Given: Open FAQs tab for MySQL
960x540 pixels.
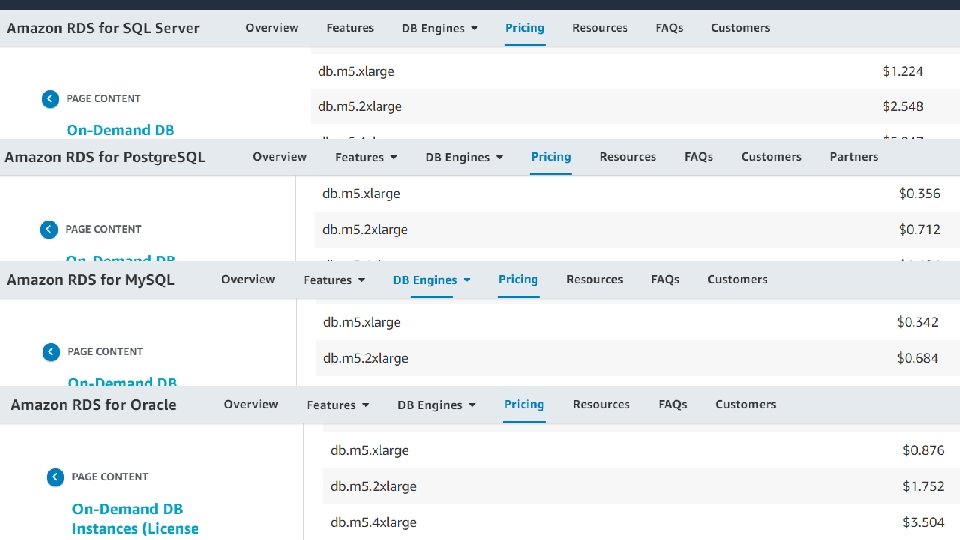Looking at the screenshot, I should [x=666, y=280].
